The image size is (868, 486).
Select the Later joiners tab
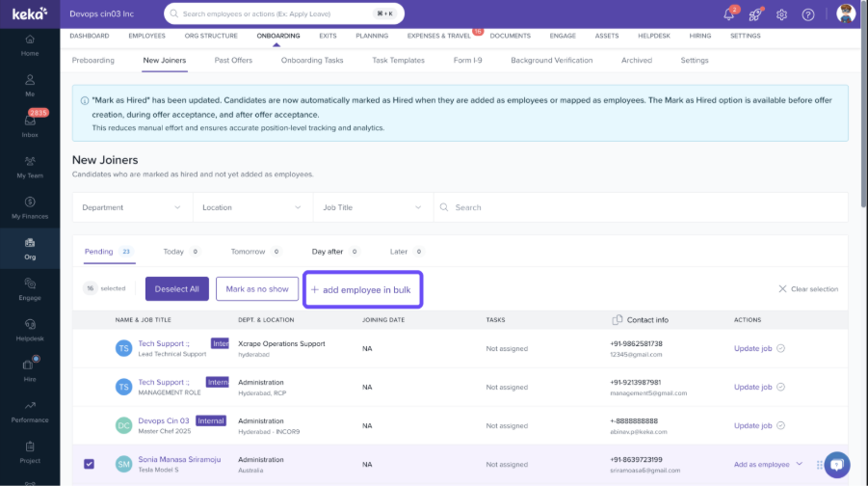[407, 252]
